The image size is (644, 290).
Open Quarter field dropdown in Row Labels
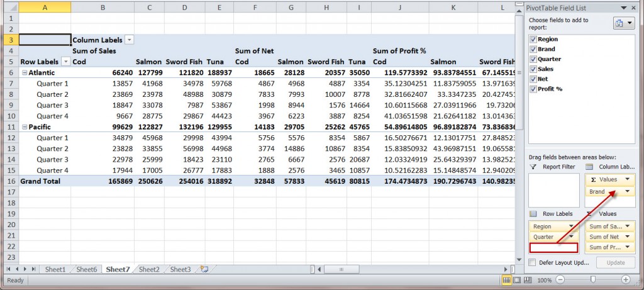click(571, 237)
